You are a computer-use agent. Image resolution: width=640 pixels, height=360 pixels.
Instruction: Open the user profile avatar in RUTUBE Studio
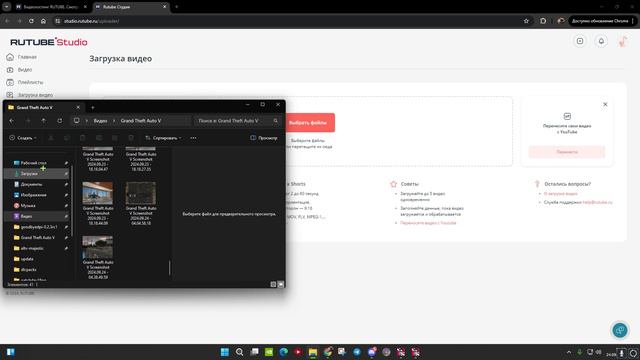[x=622, y=41]
